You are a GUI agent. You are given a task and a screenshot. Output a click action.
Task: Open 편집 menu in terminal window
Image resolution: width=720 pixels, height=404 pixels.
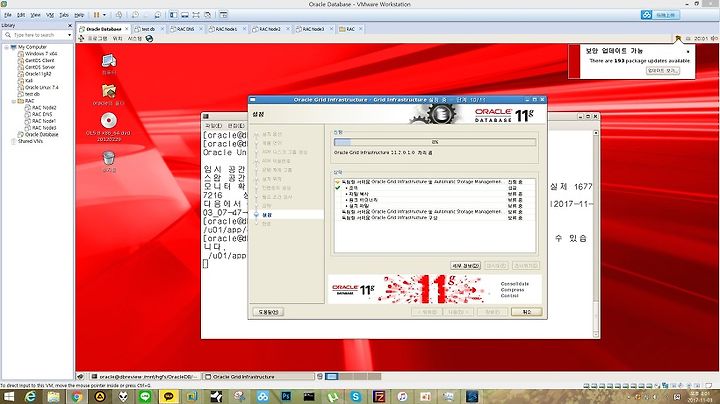236,126
